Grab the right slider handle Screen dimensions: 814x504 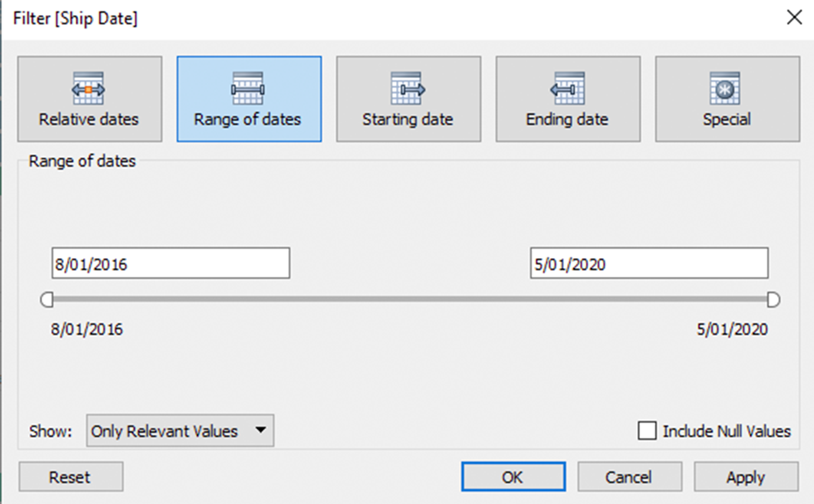[773, 300]
